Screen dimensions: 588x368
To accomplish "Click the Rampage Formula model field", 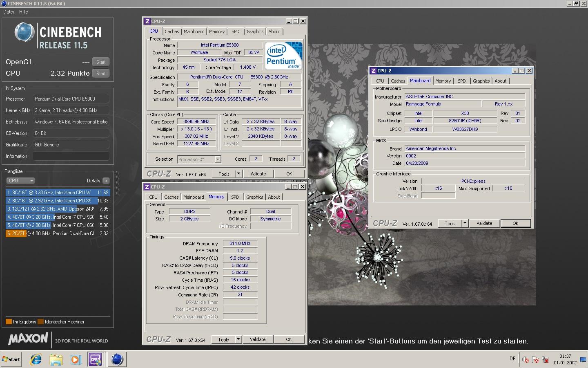I will (443, 104).
